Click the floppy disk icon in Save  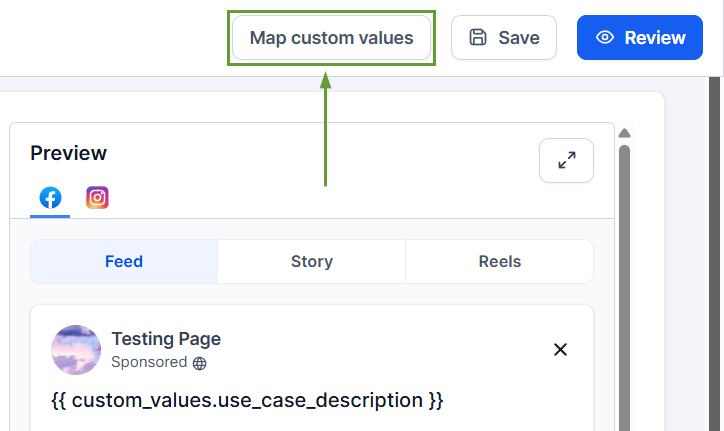click(x=478, y=37)
